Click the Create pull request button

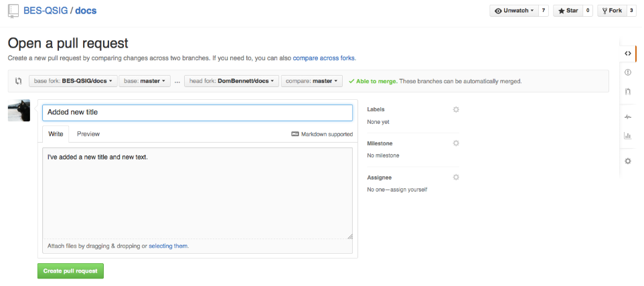point(71,271)
